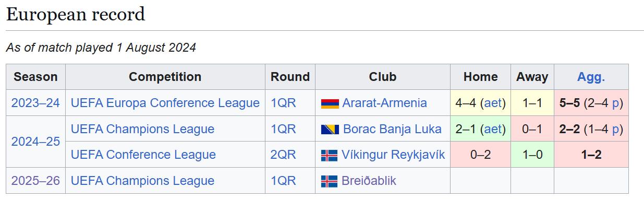Click Iceland flag beside Víkingur Reykjavík

point(330,155)
